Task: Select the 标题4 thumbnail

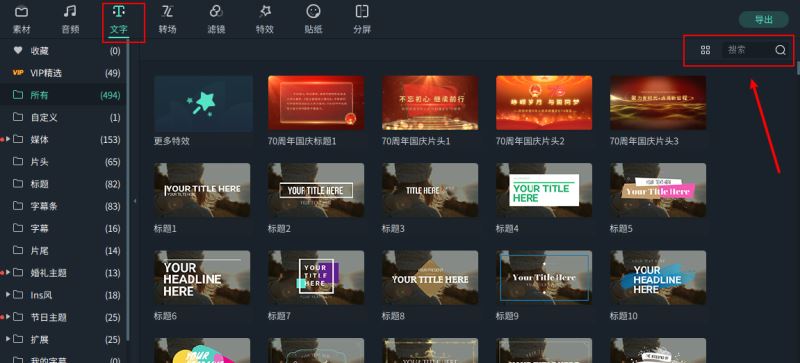Action: pyautogui.click(x=544, y=190)
